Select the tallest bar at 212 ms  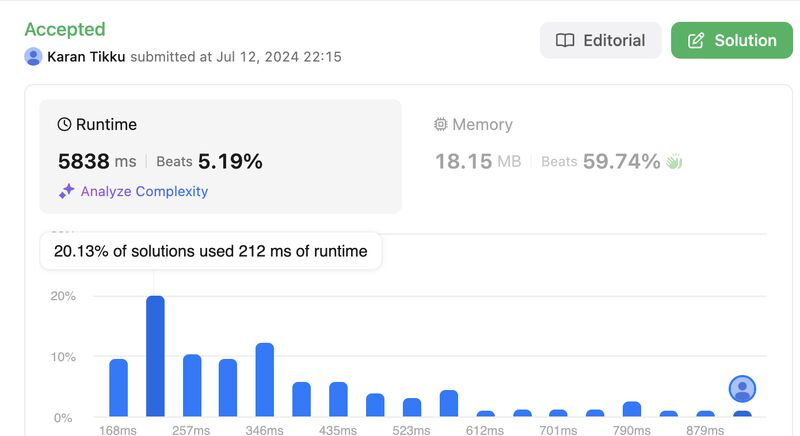(155, 356)
